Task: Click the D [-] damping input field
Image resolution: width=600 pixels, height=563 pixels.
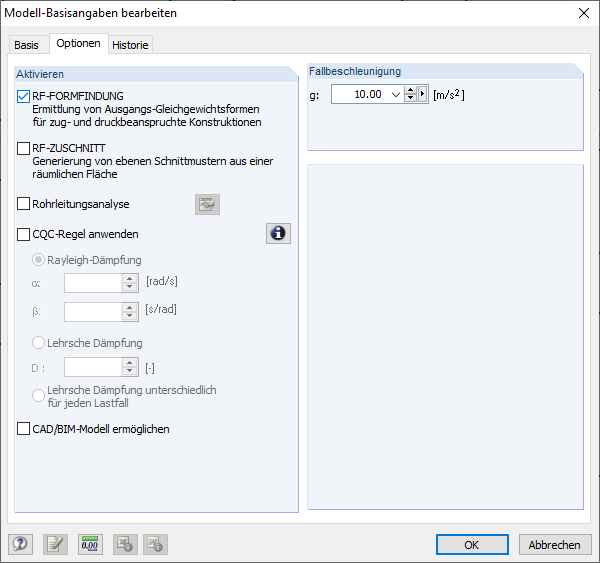Action: (93, 367)
